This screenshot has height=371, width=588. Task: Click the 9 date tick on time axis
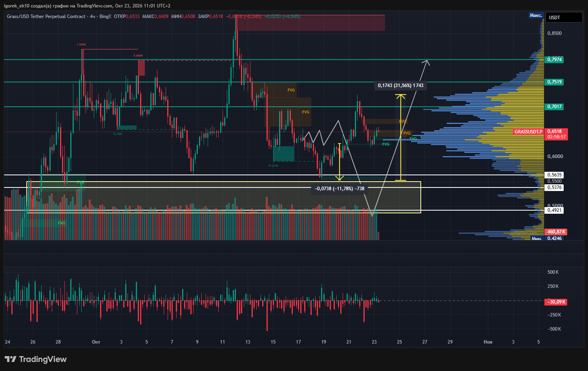click(197, 342)
